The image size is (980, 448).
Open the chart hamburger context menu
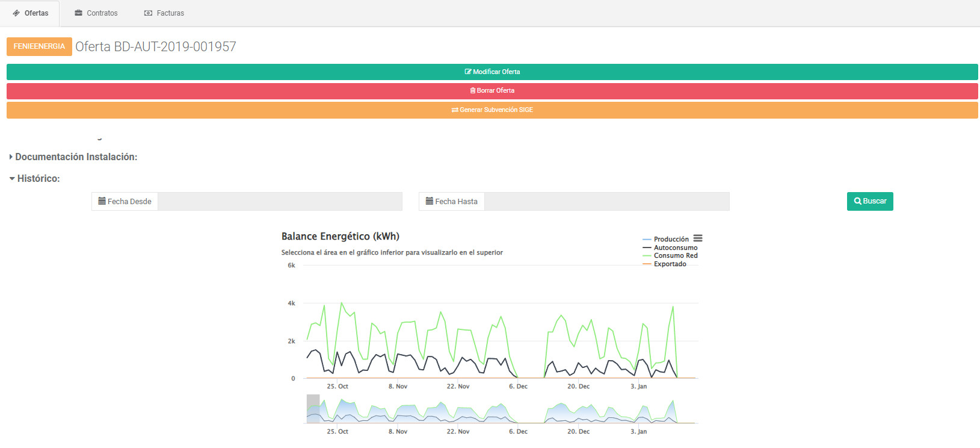(x=698, y=238)
